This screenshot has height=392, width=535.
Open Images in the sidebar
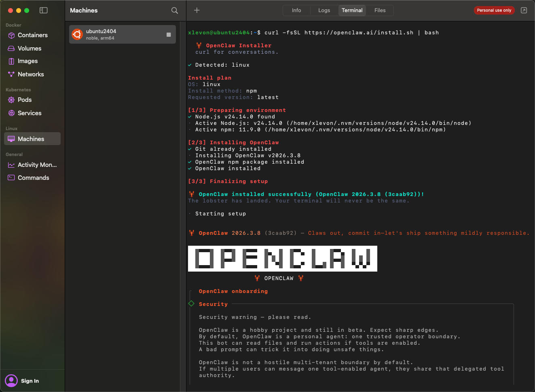[32, 61]
